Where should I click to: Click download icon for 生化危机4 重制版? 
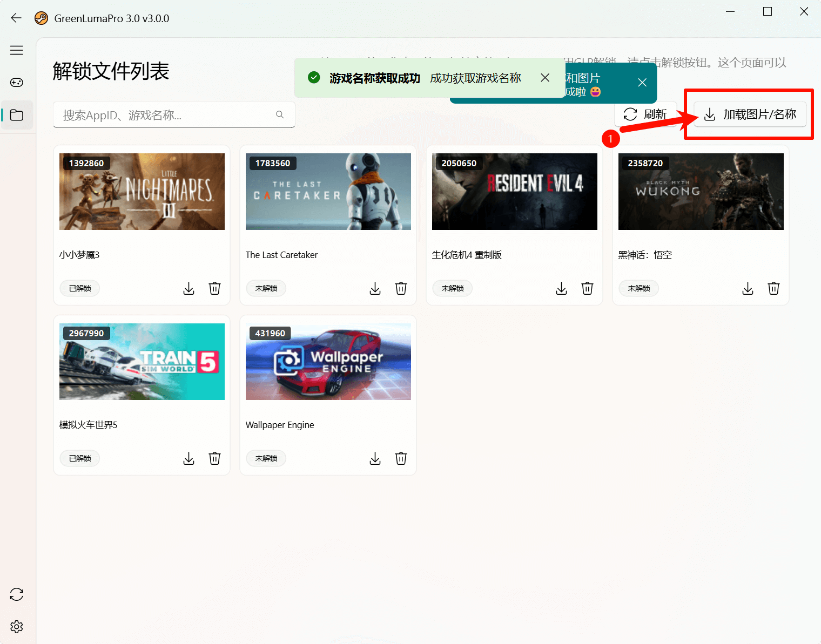pyautogui.click(x=561, y=288)
